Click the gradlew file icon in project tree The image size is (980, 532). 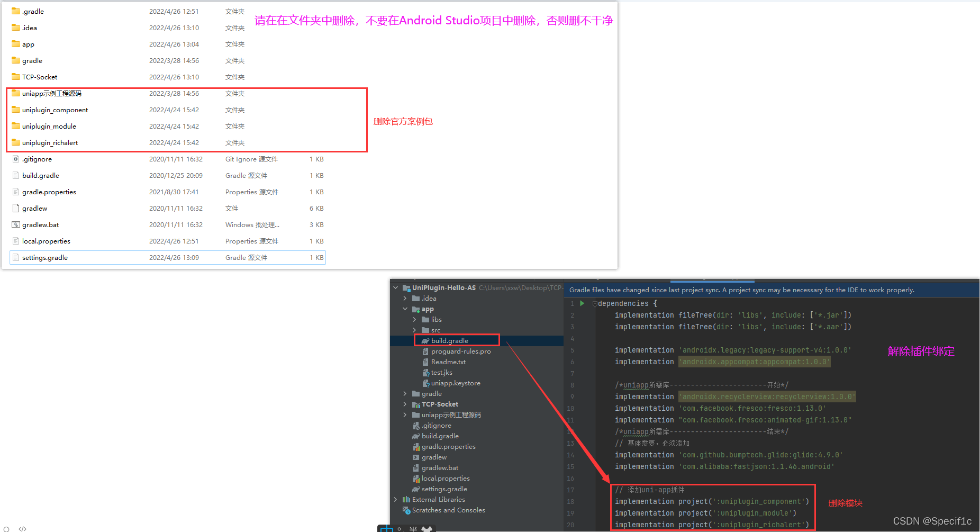point(416,457)
